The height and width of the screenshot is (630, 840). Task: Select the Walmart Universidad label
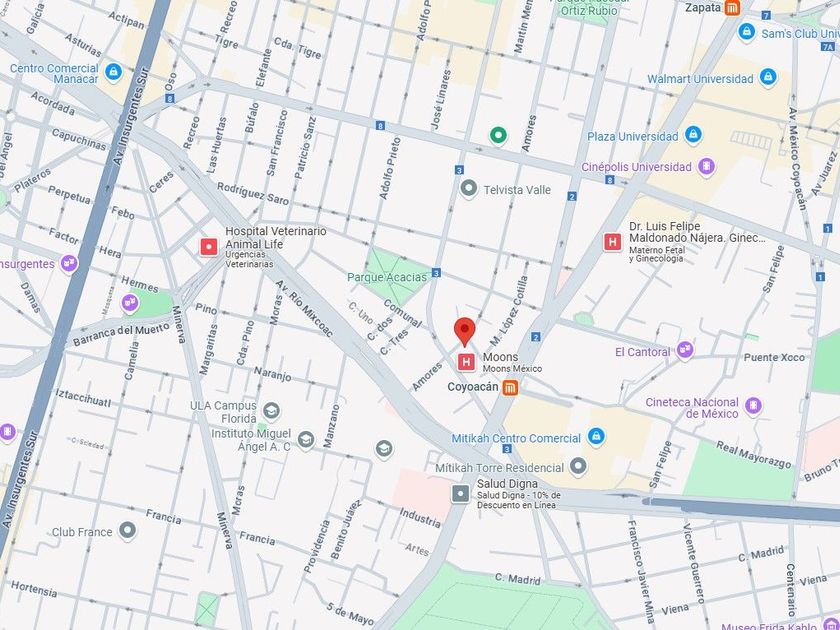click(700, 79)
